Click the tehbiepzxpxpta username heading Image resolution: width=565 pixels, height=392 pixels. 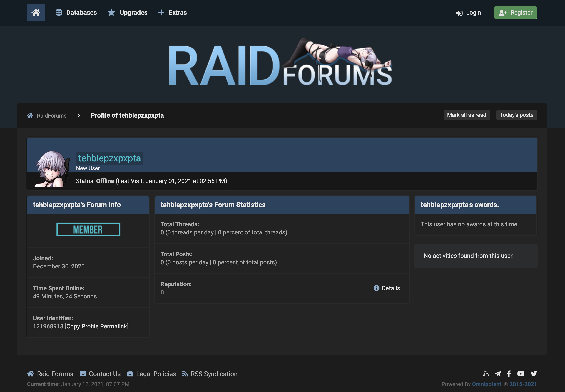click(x=109, y=158)
